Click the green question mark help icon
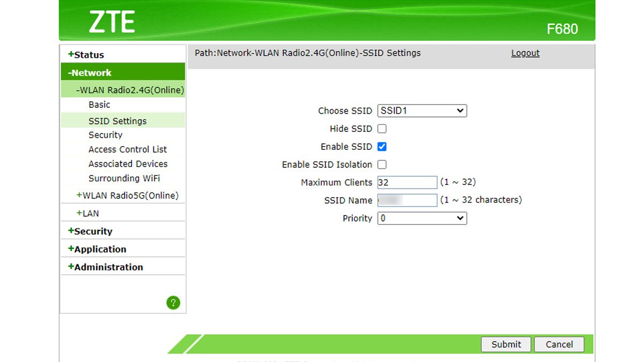644x362 pixels. (x=173, y=303)
